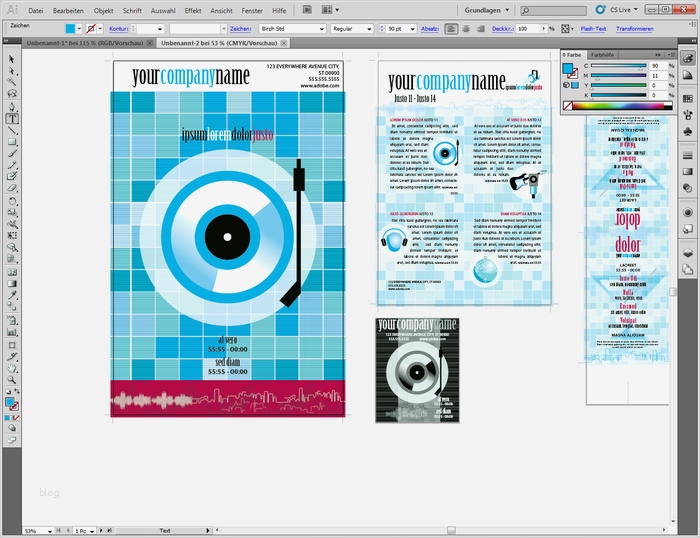This screenshot has height=538, width=700.
Task: Open the Layers panel icon in dock
Action: point(688,253)
